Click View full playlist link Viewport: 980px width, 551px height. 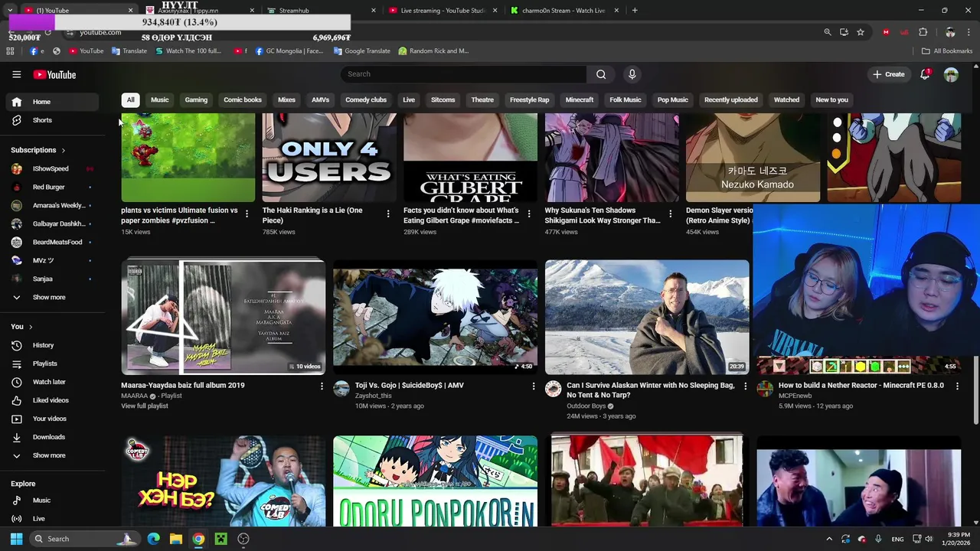(x=144, y=406)
